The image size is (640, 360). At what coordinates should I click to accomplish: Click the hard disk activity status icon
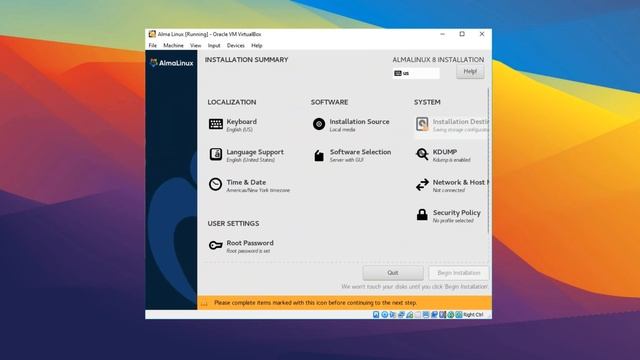[x=376, y=315]
